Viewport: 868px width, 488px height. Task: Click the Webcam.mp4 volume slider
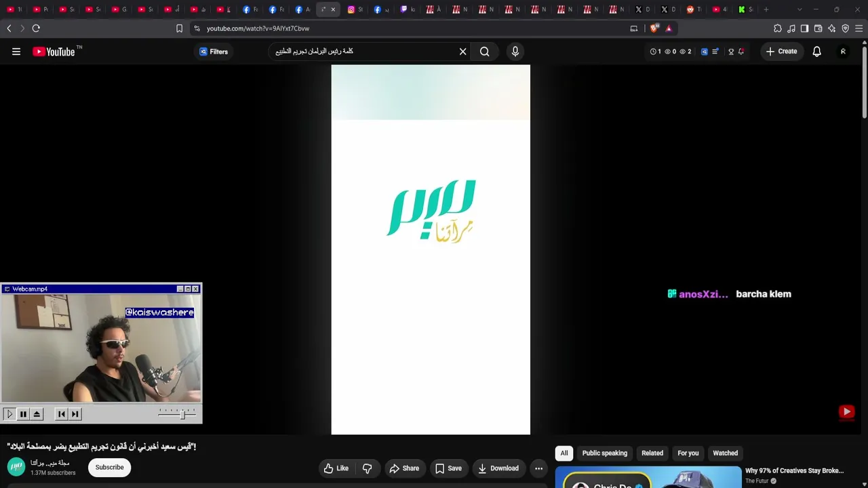coord(178,413)
